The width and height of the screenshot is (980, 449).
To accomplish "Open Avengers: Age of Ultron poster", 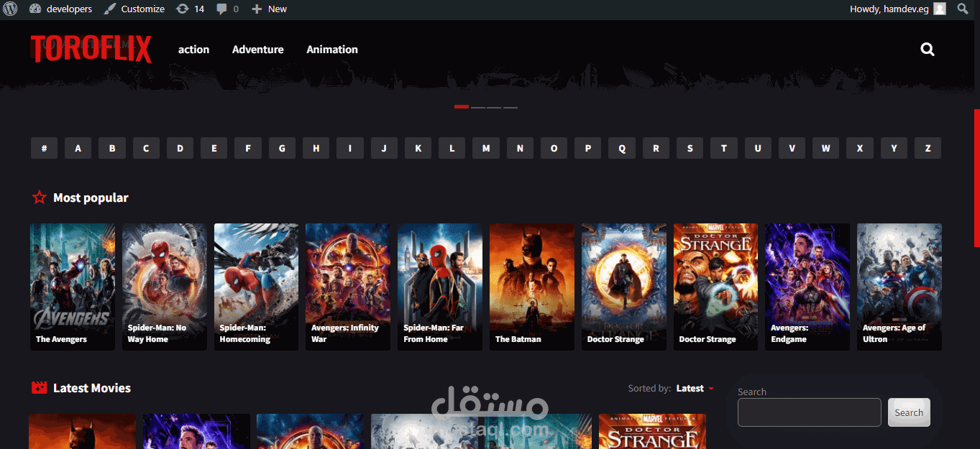I will (899, 287).
